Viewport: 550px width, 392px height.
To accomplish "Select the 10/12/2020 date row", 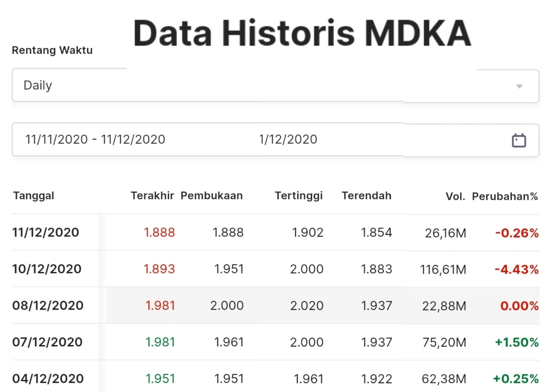I will pyautogui.click(x=47, y=269).
